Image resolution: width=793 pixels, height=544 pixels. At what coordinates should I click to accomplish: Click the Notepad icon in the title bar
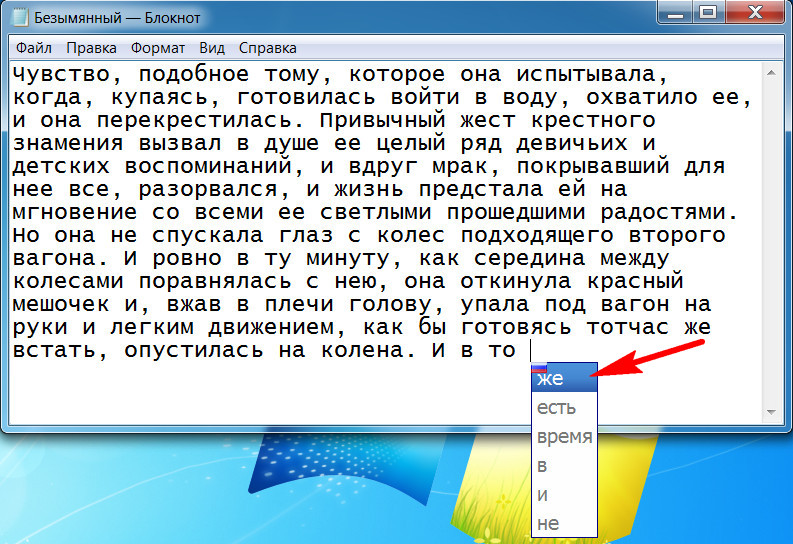[20, 17]
